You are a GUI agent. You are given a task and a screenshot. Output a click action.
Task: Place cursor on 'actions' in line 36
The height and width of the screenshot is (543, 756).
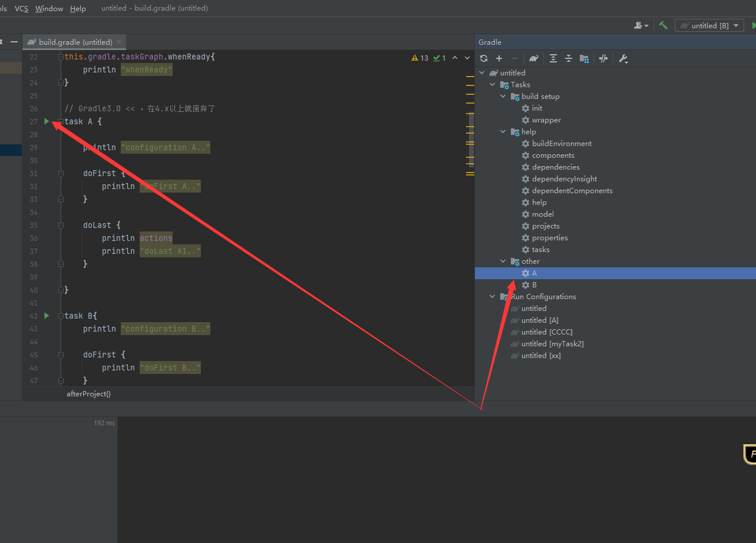pyautogui.click(x=156, y=238)
